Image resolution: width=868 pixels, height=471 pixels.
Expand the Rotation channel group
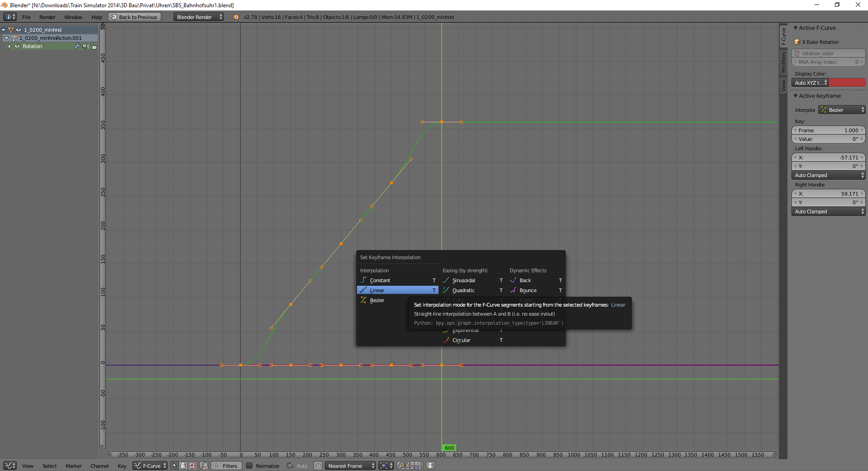coord(9,46)
